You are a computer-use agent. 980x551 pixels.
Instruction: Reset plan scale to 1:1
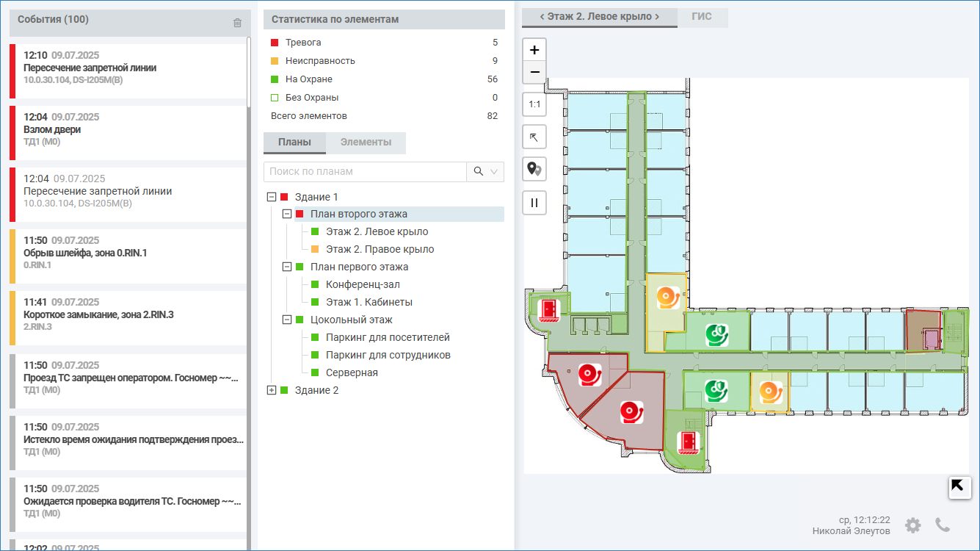point(534,104)
